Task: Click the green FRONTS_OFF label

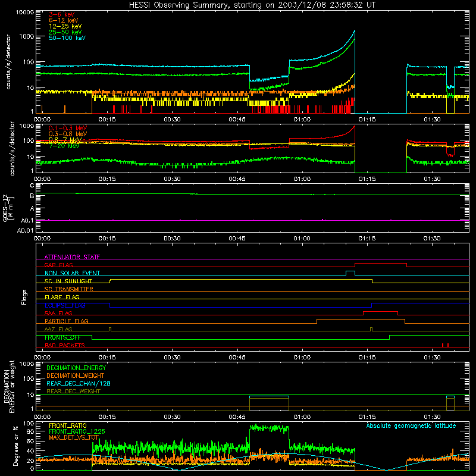Action: point(62,337)
